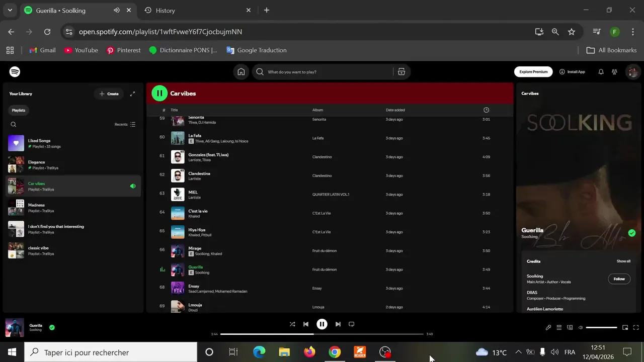
Task: Skip to the previous track
Action: [305, 324]
